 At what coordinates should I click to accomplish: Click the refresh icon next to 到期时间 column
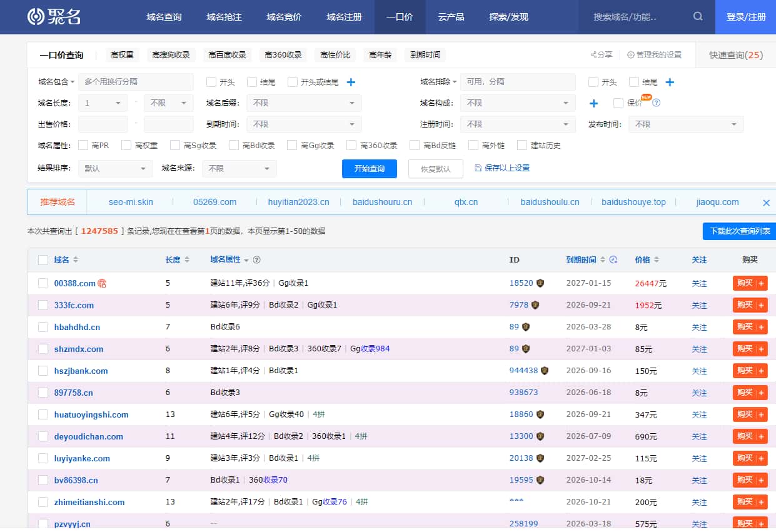click(x=613, y=259)
